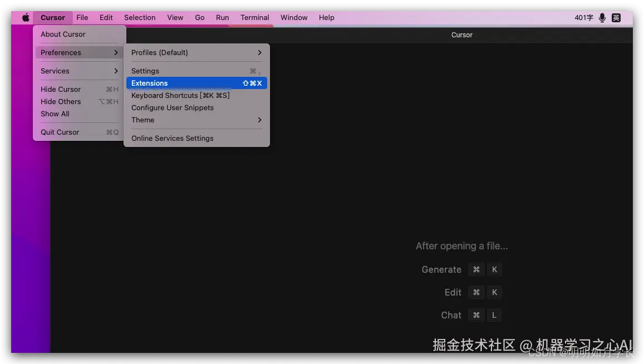This screenshot has height=364, width=644.
Task: Select Show All
Action: (x=79, y=114)
